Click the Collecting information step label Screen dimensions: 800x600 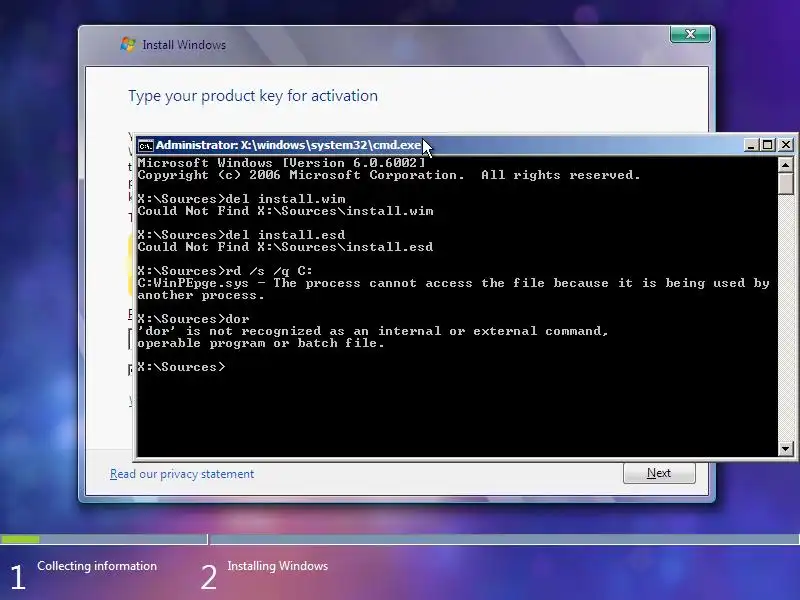pos(97,566)
